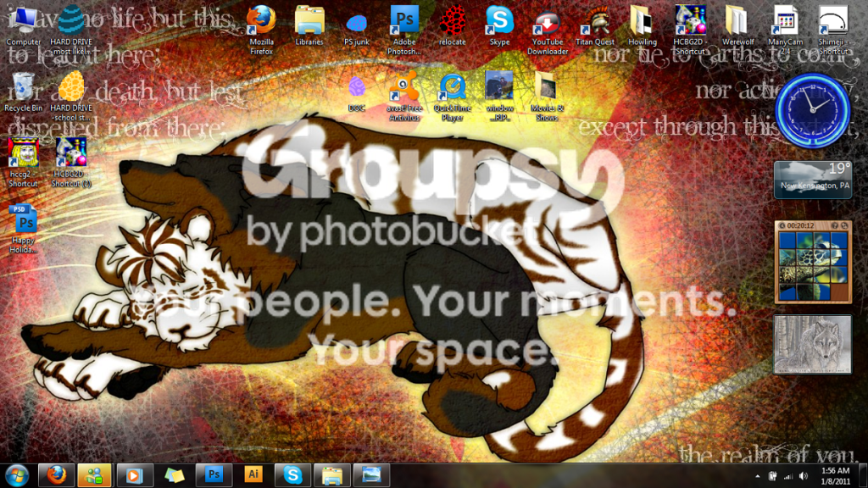Select the ManyCam 2.4 shortcut
This screenshot has height=488, width=868.
point(785,30)
